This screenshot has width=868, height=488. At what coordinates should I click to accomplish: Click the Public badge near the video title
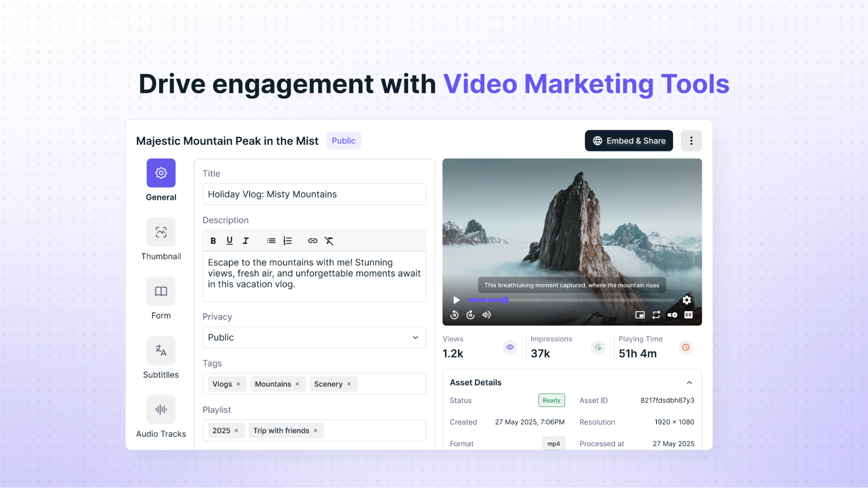[x=343, y=141]
